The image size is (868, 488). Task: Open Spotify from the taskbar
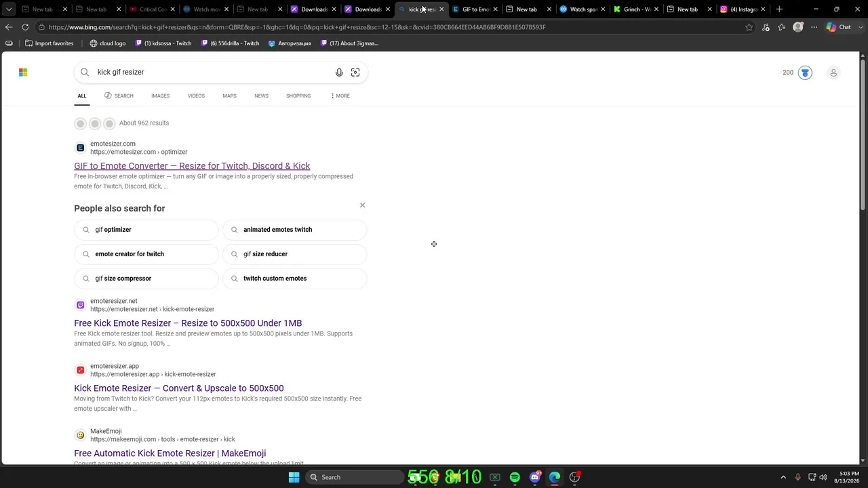point(515,477)
